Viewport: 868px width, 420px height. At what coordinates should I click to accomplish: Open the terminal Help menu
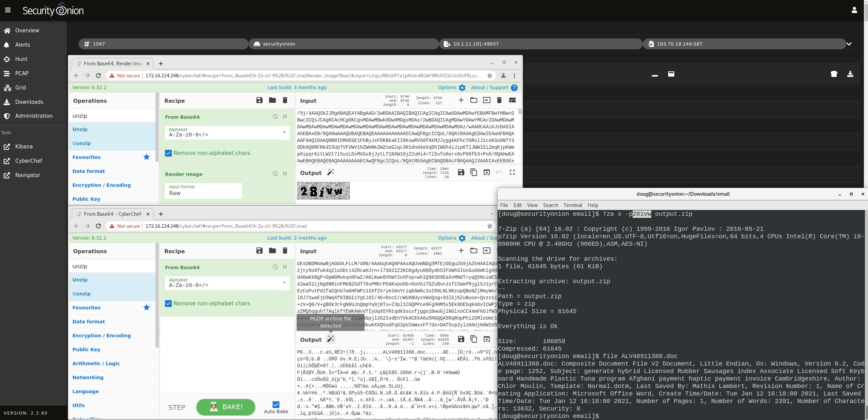(592, 205)
